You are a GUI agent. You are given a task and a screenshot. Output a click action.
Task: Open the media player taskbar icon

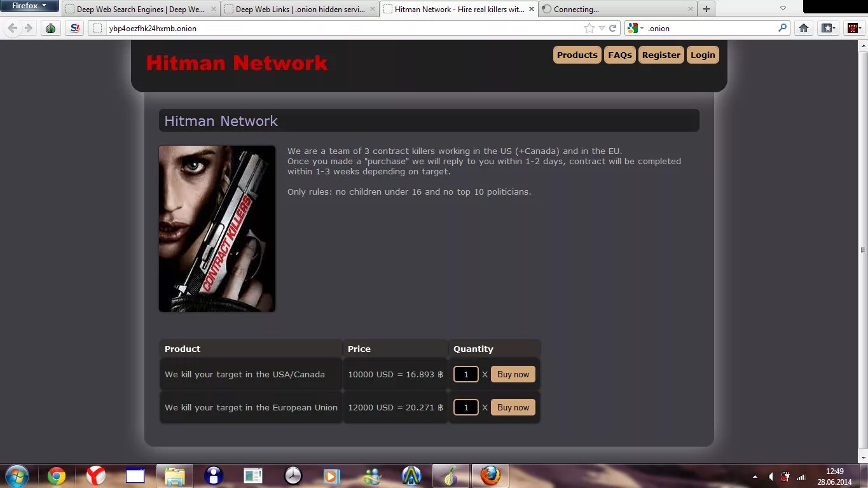click(x=331, y=476)
